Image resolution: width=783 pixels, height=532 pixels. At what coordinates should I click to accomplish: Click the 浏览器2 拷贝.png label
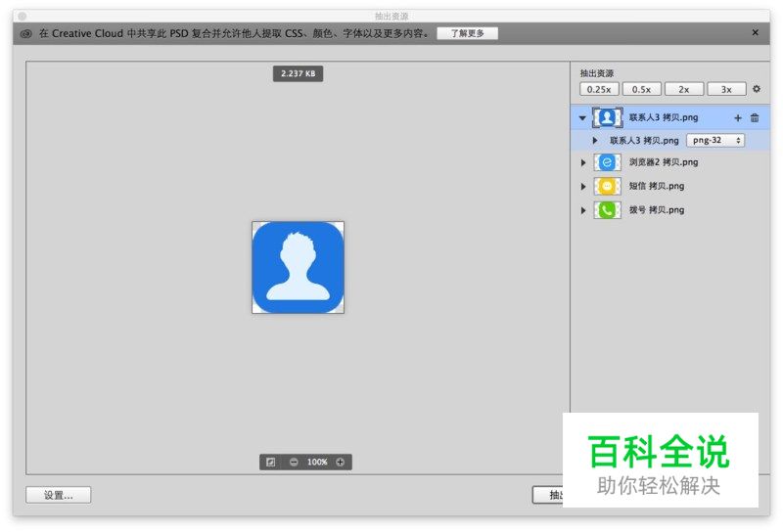pos(664,162)
